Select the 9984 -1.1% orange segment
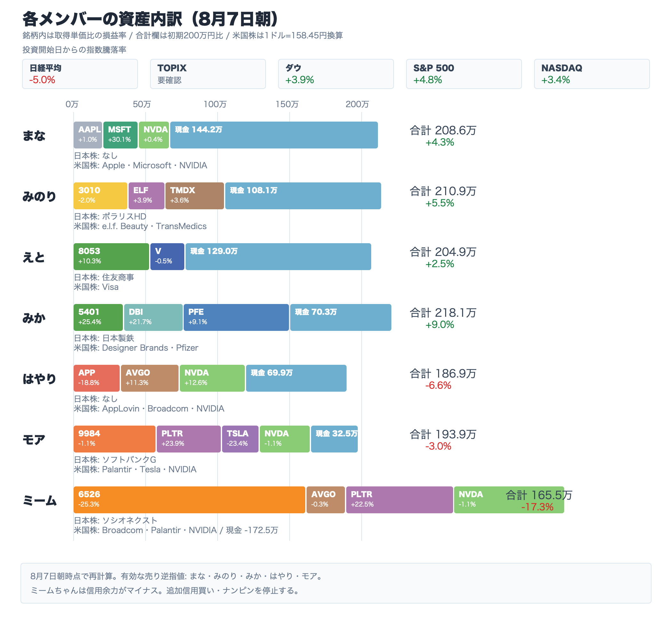672x624 pixels. pos(115,439)
